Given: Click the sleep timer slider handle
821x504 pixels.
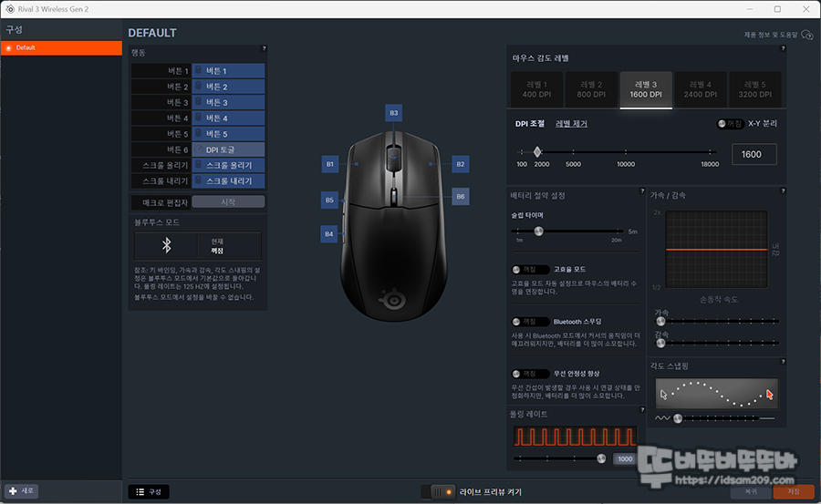Looking at the screenshot, I should click(538, 231).
